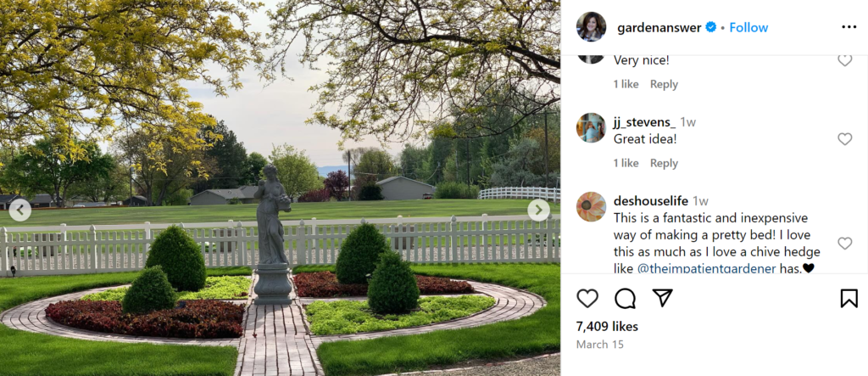This screenshot has height=376, width=868.
Task: Follow the gardenanswer account
Action: click(x=748, y=27)
